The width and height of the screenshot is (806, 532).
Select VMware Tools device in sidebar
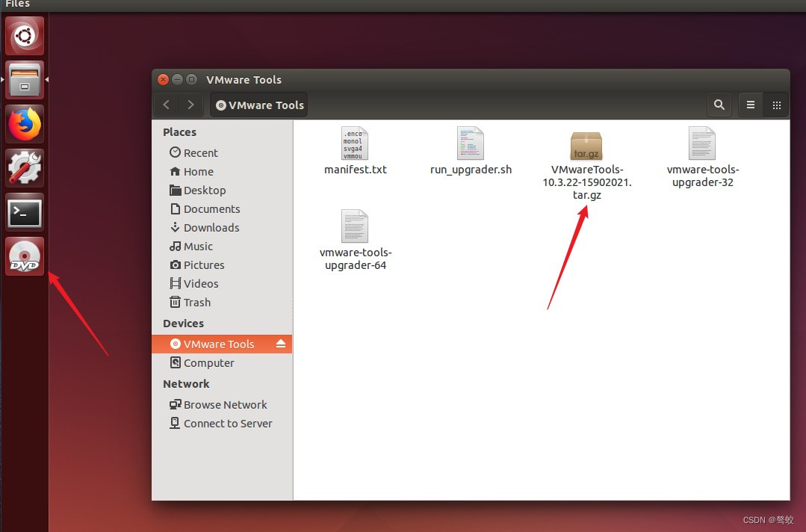click(222, 344)
